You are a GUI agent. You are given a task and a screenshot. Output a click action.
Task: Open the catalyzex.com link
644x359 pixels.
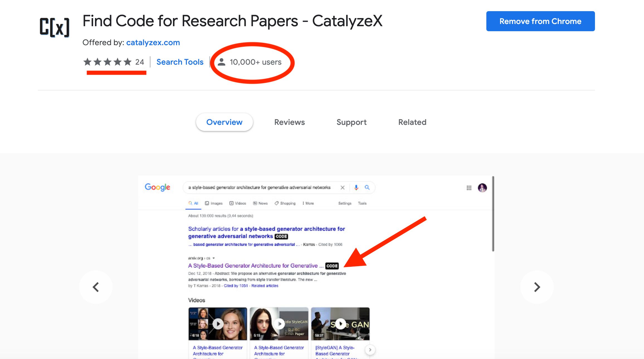[x=153, y=42]
